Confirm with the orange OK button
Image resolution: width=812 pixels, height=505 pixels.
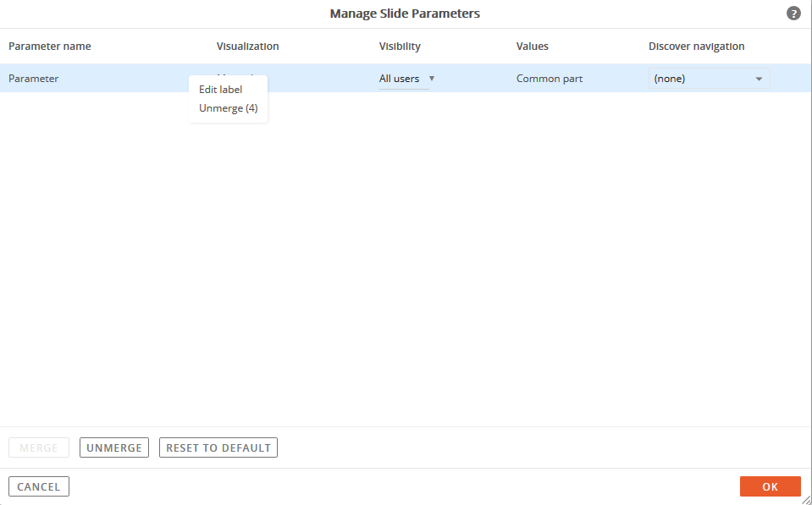pos(770,486)
